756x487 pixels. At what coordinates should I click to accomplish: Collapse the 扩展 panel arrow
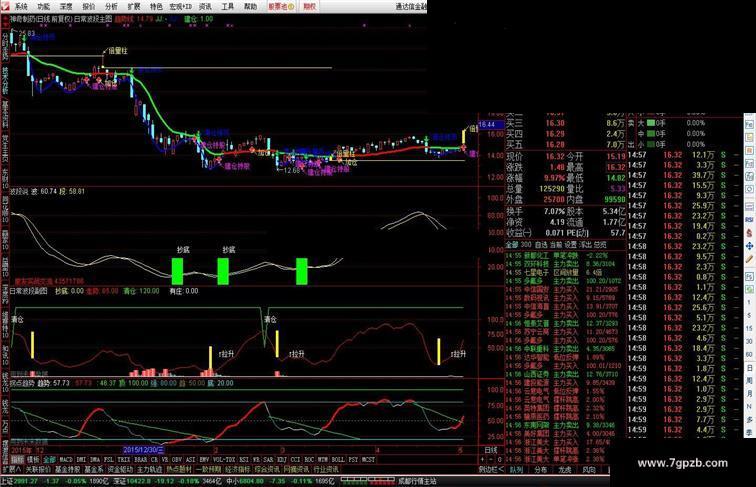[11, 469]
